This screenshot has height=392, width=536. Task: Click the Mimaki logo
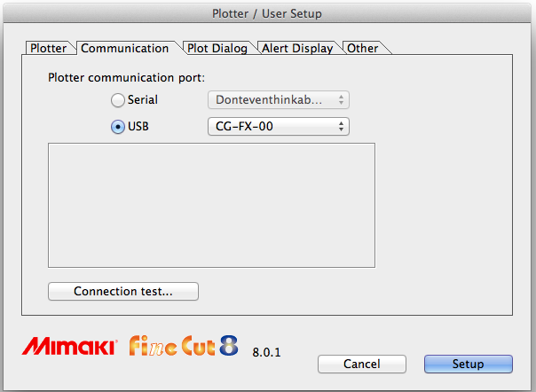68,346
